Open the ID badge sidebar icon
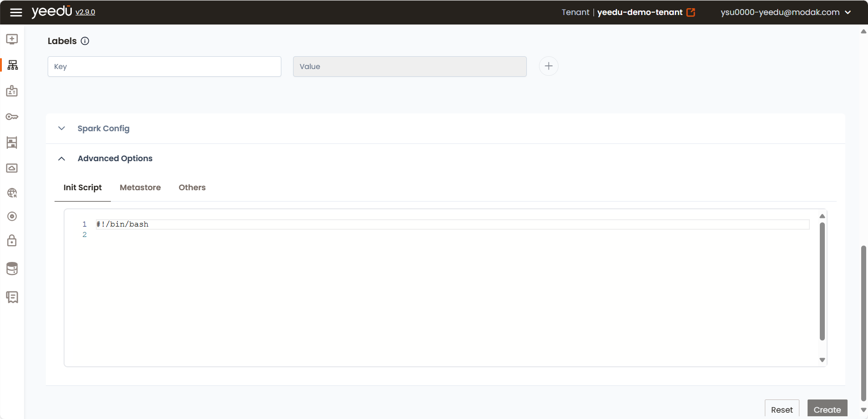This screenshot has width=868, height=419. click(12, 91)
